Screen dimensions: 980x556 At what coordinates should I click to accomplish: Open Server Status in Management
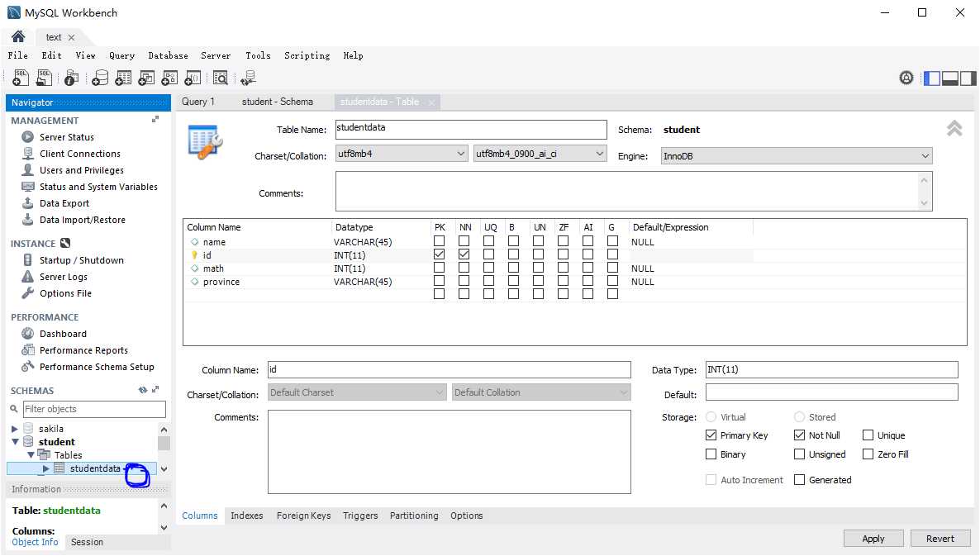(x=66, y=137)
